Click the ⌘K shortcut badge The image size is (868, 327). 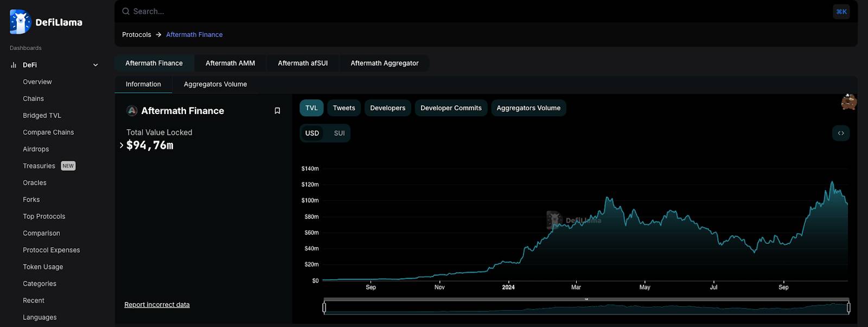(841, 11)
